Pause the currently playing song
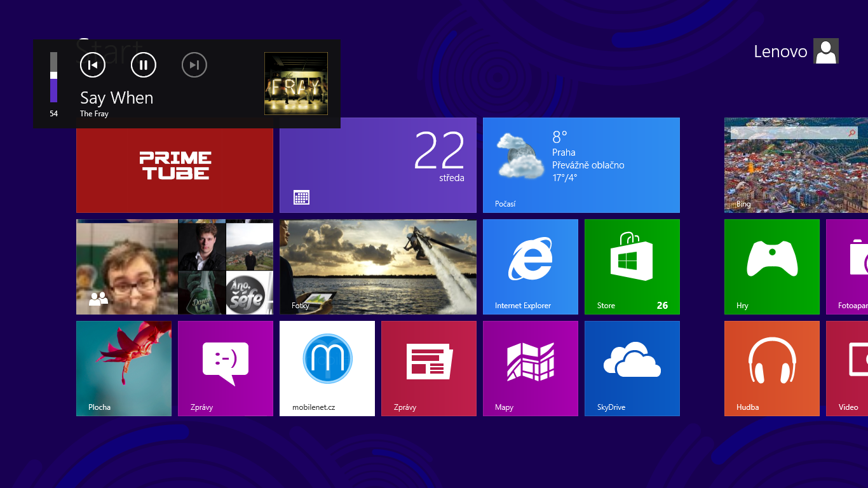868x488 pixels. (x=143, y=65)
